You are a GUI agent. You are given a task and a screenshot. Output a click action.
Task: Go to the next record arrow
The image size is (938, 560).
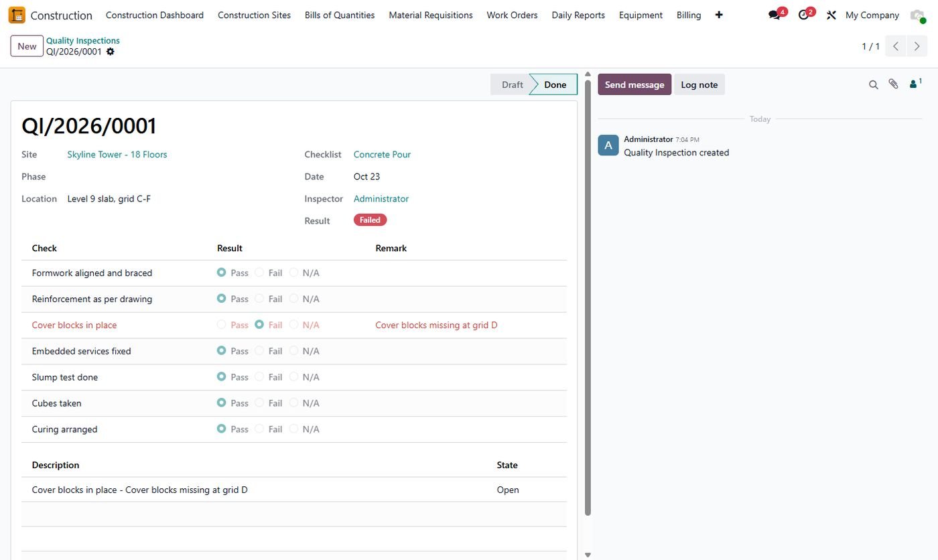tap(917, 46)
